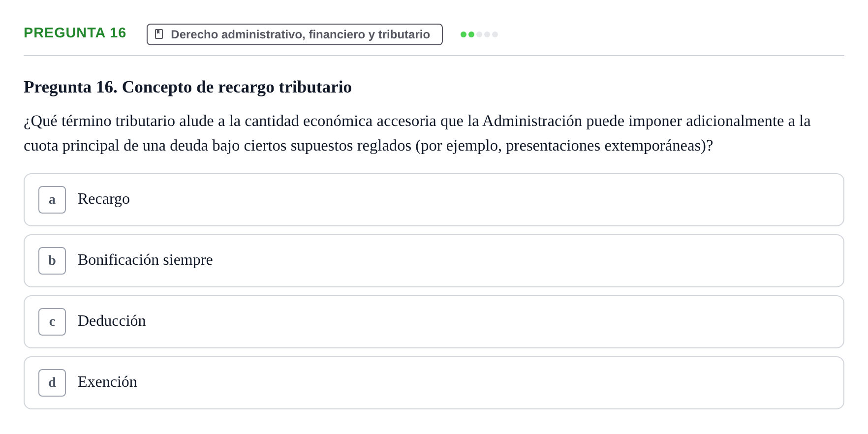
Task: Click the question body text paragraph
Action: pyautogui.click(x=417, y=133)
